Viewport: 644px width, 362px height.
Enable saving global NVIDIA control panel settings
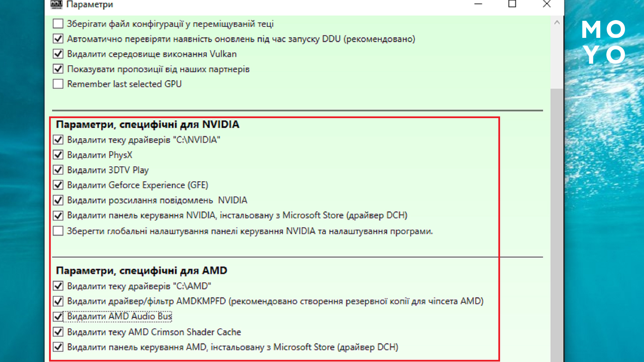(58, 231)
